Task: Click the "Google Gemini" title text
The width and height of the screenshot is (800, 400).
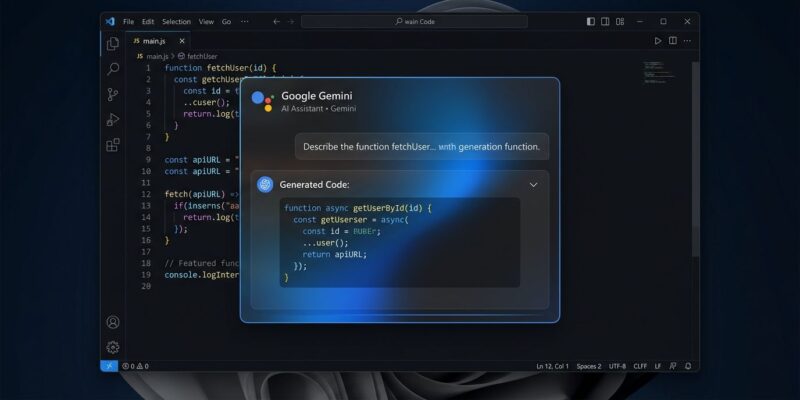Action: click(x=317, y=96)
